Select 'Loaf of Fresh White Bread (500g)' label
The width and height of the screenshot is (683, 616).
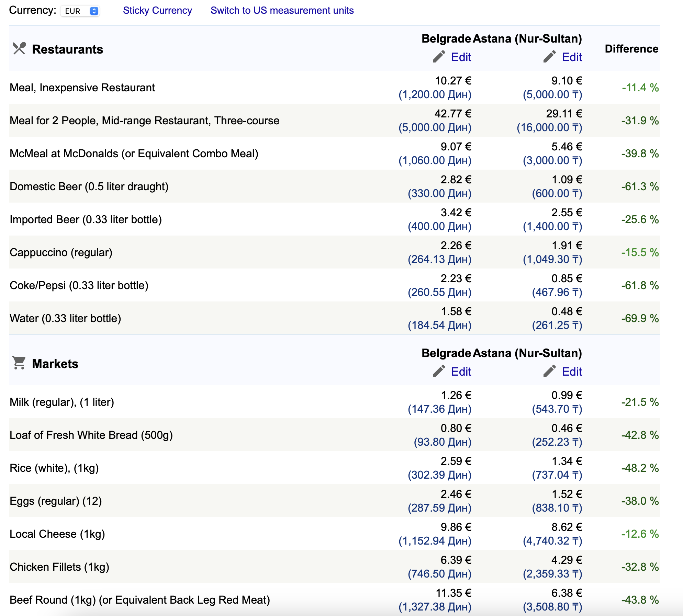[x=91, y=435]
